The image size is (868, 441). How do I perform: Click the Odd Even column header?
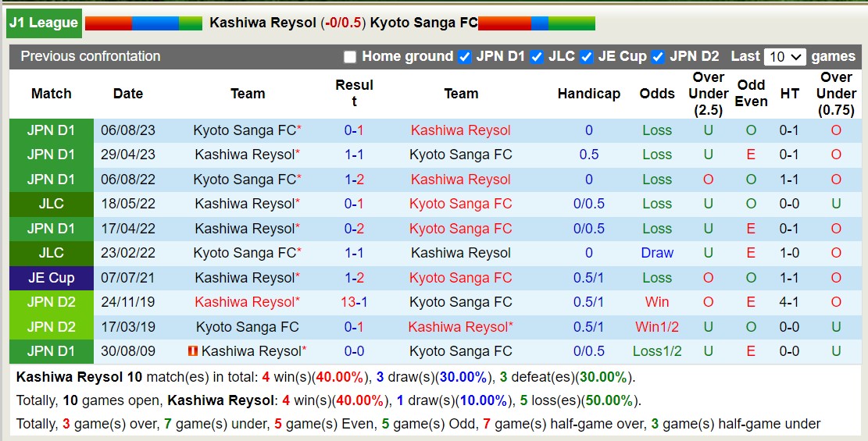(751, 94)
